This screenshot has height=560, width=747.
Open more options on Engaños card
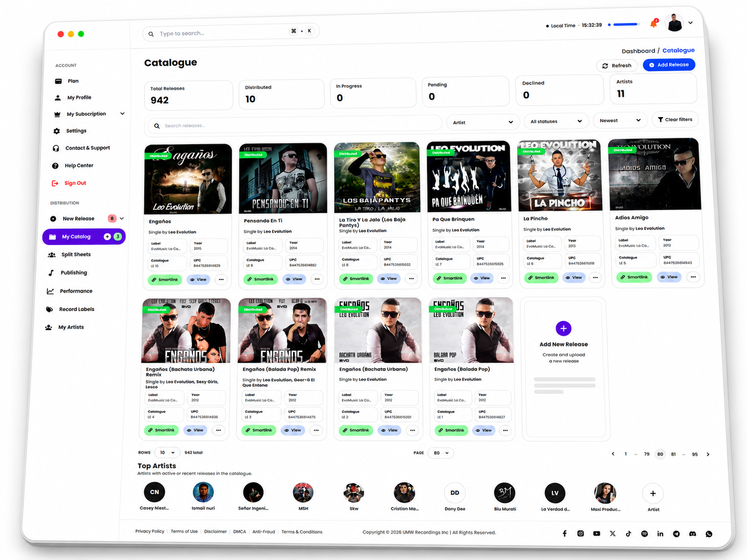point(221,279)
